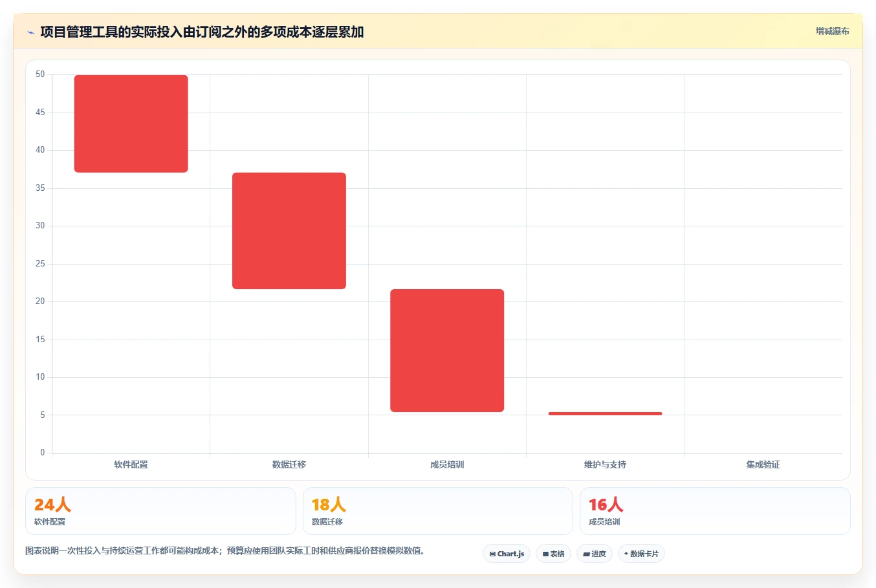Click the 16人 figure
Image resolution: width=876 pixels, height=588 pixels.
click(x=606, y=505)
